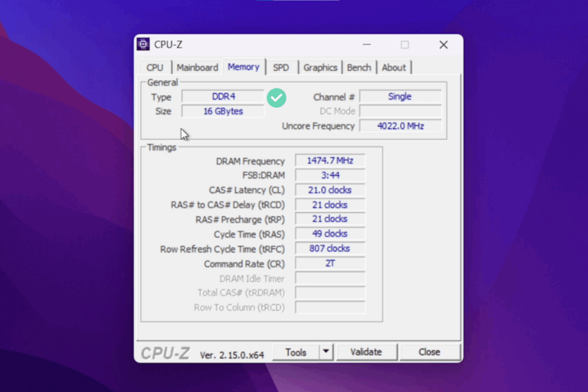Click the empty DRAM Idle Timer field
The width and height of the screenshot is (588, 392).
tap(330, 278)
